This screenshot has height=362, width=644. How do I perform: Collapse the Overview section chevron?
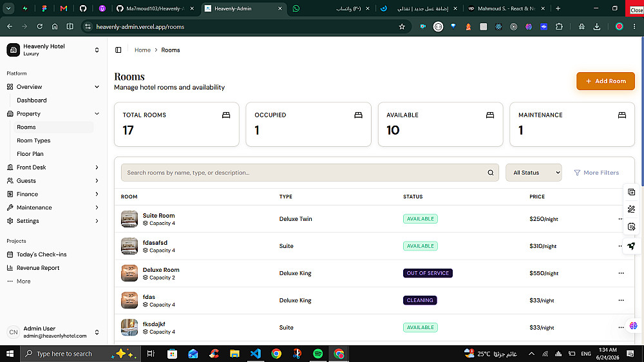(x=97, y=87)
